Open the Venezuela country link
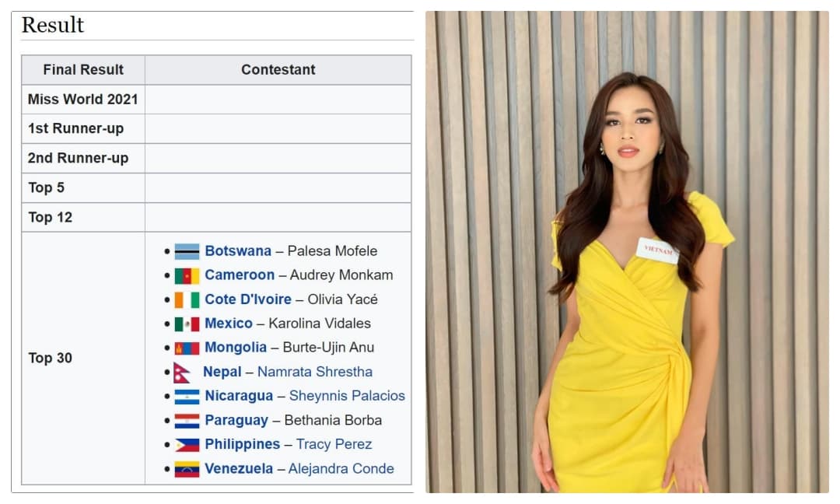This screenshot has height=504, width=840. tap(239, 469)
